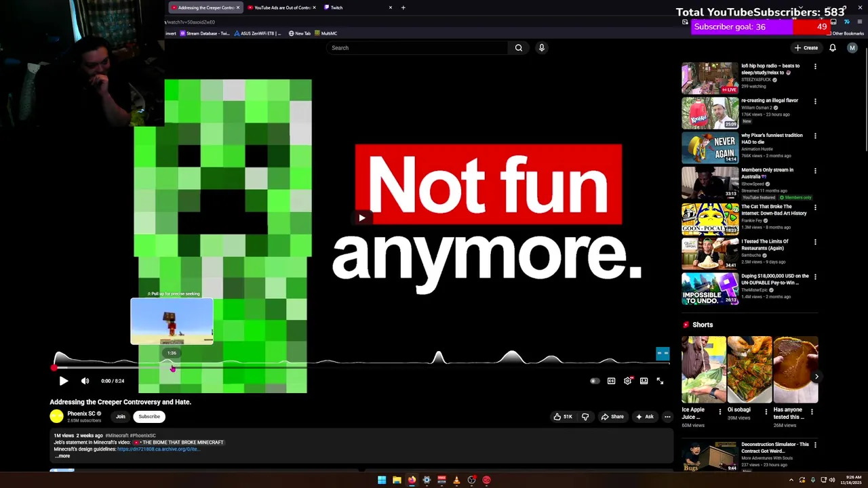
Task: Expand the description with ...more
Action: (62, 456)
